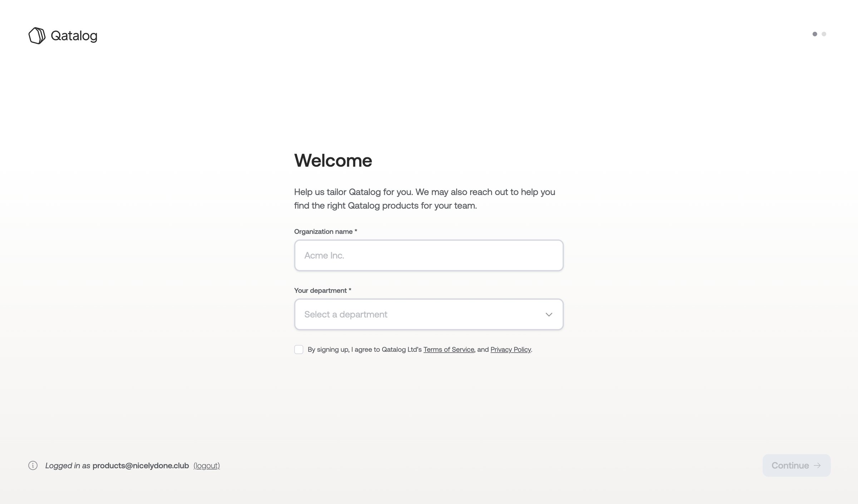Viewport: 858px width, 504px height.
Task: Click the Organization name label
Action: [326, 231]
